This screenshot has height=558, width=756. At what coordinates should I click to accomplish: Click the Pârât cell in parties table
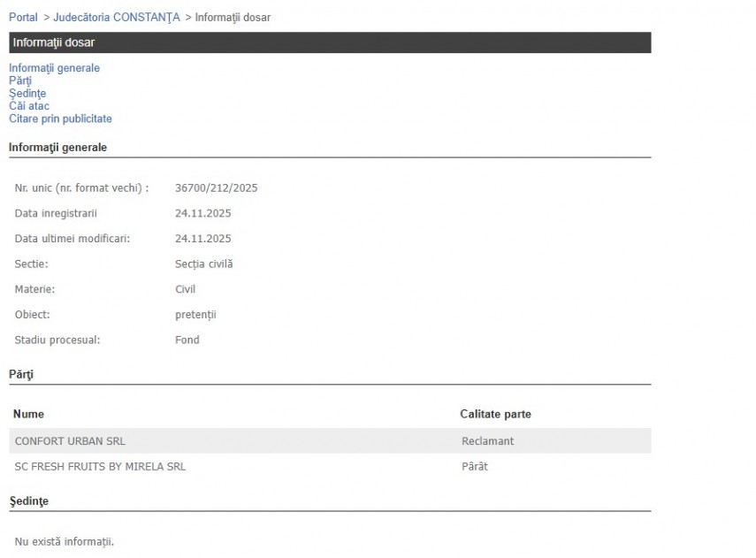click(x=474, y=466)
